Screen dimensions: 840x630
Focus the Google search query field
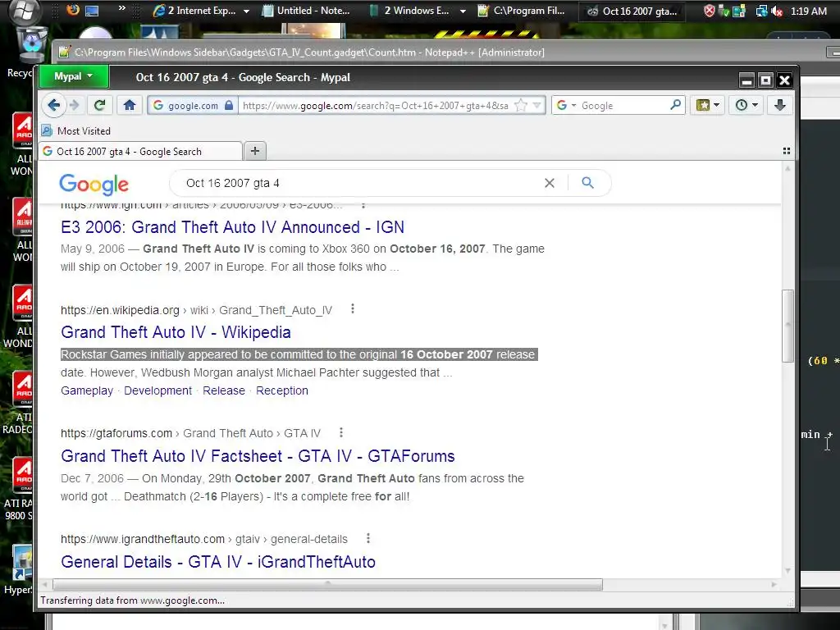click(359, 183)
